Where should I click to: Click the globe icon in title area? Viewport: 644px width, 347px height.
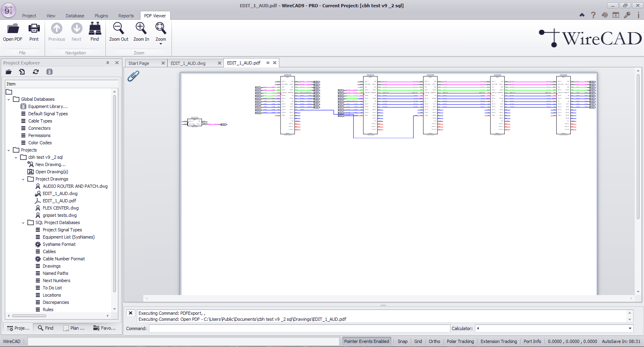pyautogui.click(x=605, y=15)
